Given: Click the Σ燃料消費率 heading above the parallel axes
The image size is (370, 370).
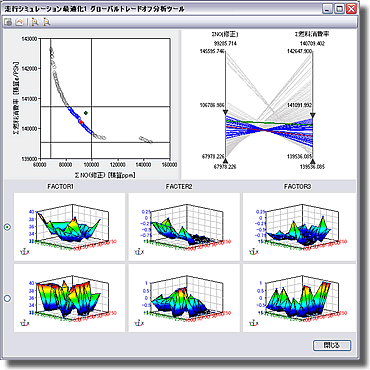Looking at the screenshot, I should pyautogui.click(x=312, y=34).
